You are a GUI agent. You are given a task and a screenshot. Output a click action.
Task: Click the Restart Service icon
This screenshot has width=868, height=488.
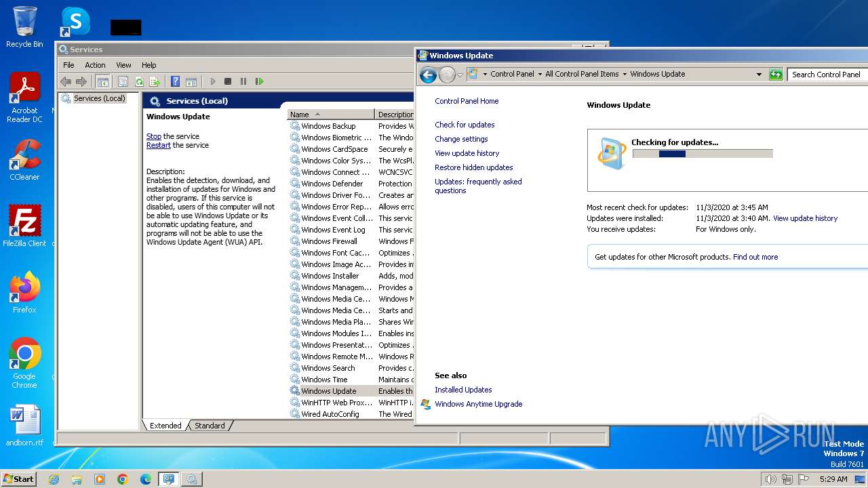(259, 81)
